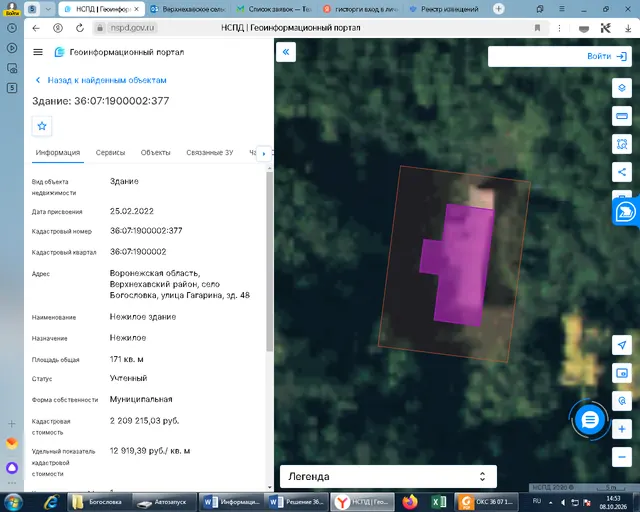Add the building to favorites with the star
The width and height of the screenshot is (640, 512).
tap(42, 126)
